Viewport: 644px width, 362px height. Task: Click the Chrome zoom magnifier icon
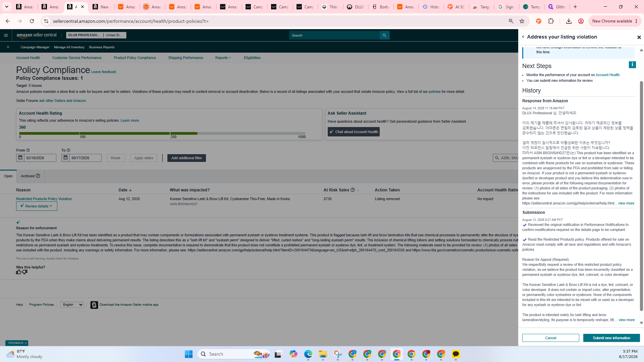pos(511,21)
